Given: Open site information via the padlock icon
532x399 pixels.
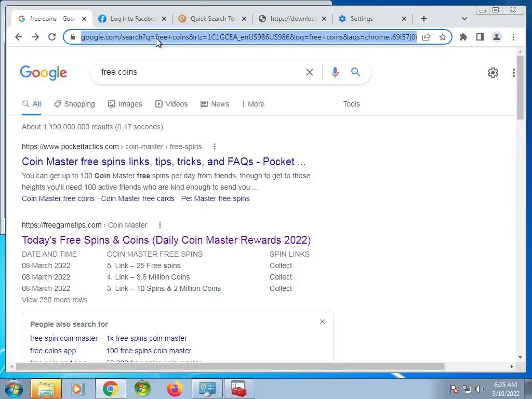Looking at the screenshot, I should tap(72, 37).
